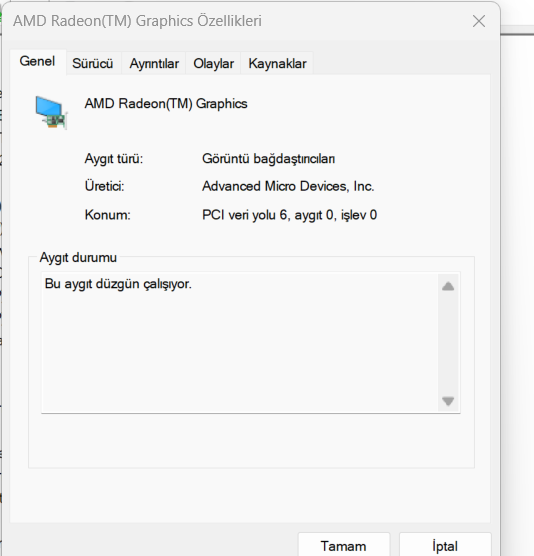Image resolution: width=534 pixels, height=556 pixels.
Task: Click the Tamam button
Action: 344,545
